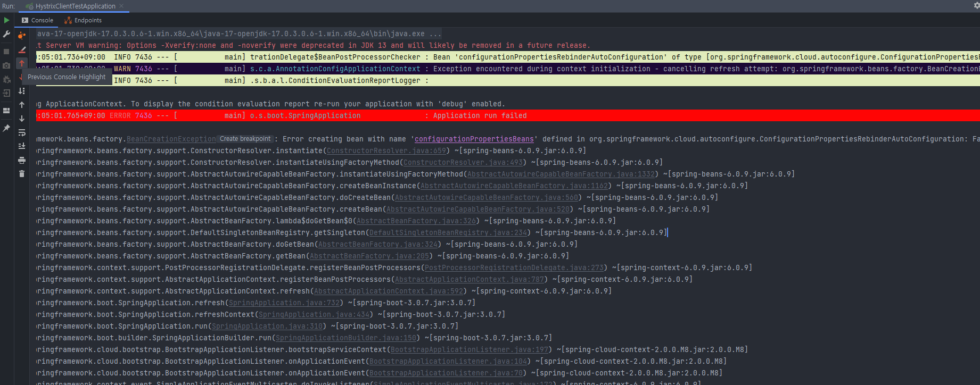Open AbstractBeanFactory.java:205 link

[369, 256]
